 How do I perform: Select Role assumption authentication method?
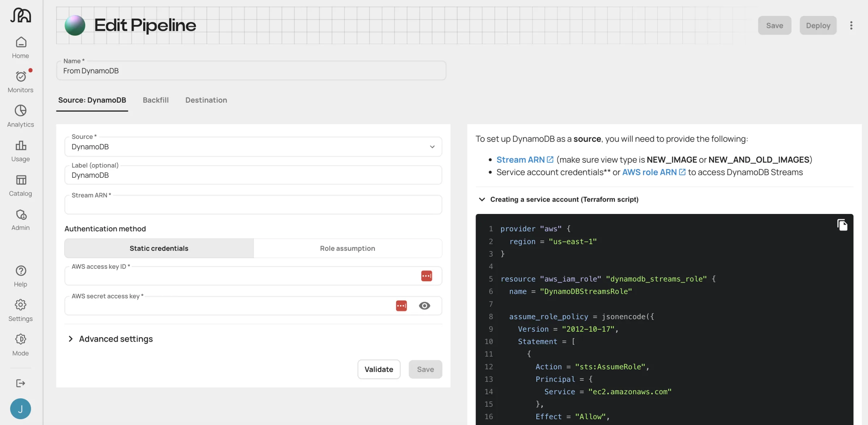point(348,248)
